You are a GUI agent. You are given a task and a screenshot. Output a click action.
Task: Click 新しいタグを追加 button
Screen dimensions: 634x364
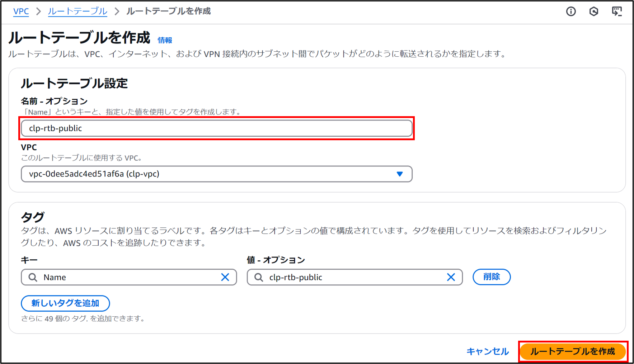coord(65,303)
